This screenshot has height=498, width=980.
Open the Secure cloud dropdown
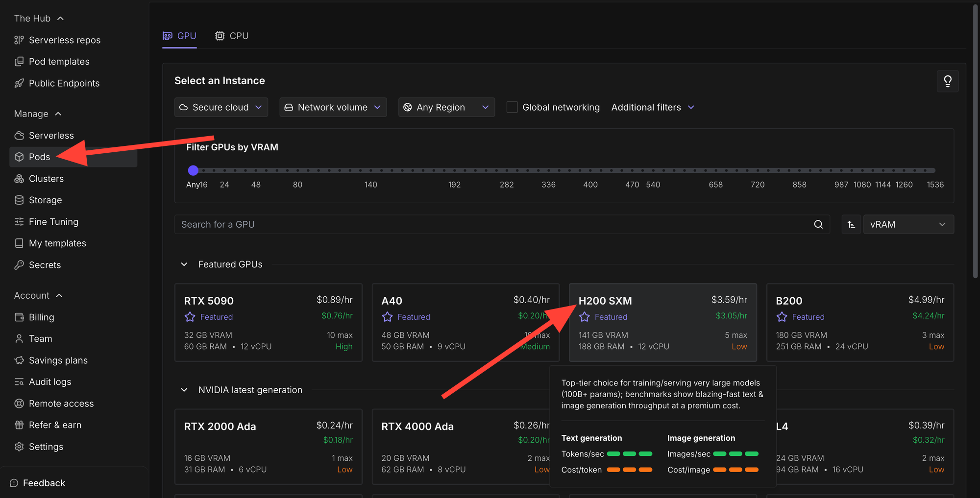coord(221,107)
